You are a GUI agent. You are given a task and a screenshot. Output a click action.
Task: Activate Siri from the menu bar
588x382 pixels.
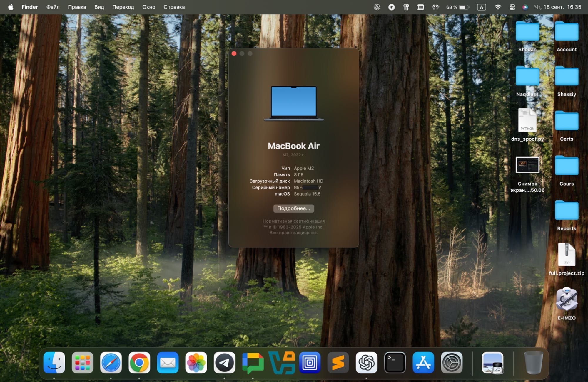click(525, 7)
